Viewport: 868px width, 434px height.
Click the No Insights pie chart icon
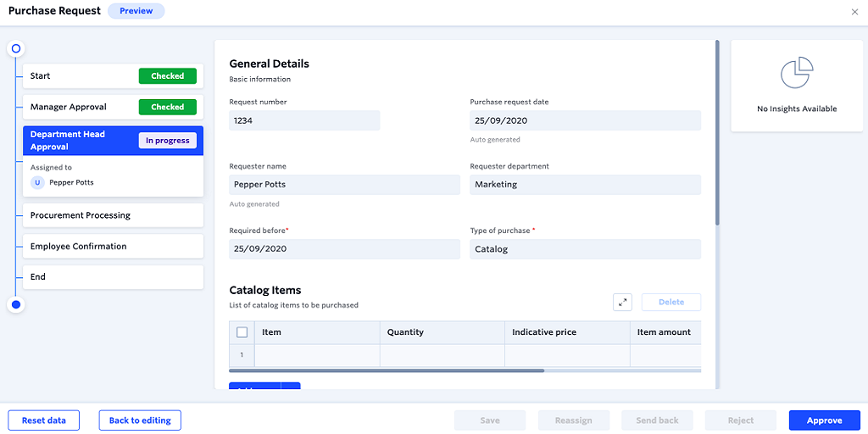click(x=796, y=74)
